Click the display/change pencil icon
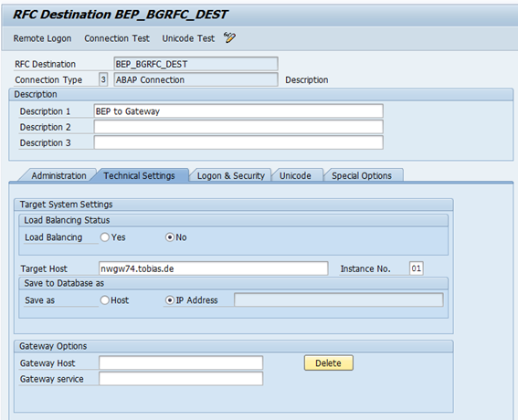The width and height of the screenshot is (518, 420). pyautogui.click(x=229, y=37)
